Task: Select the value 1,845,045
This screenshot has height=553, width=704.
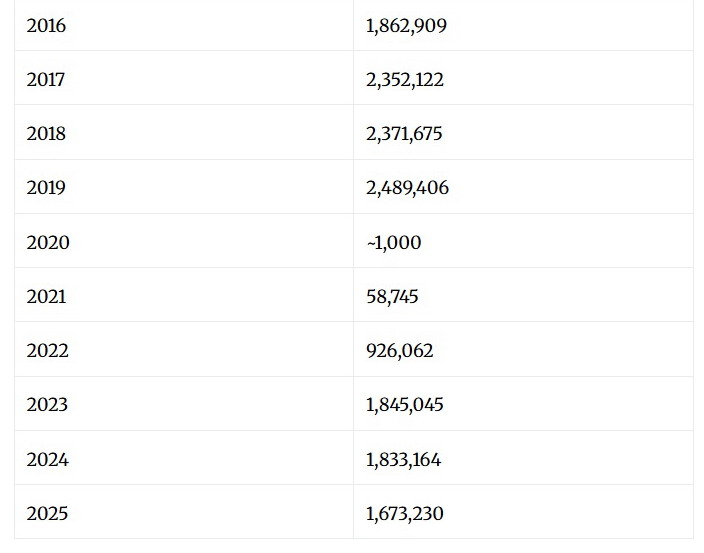Action: tap(405, 405)
